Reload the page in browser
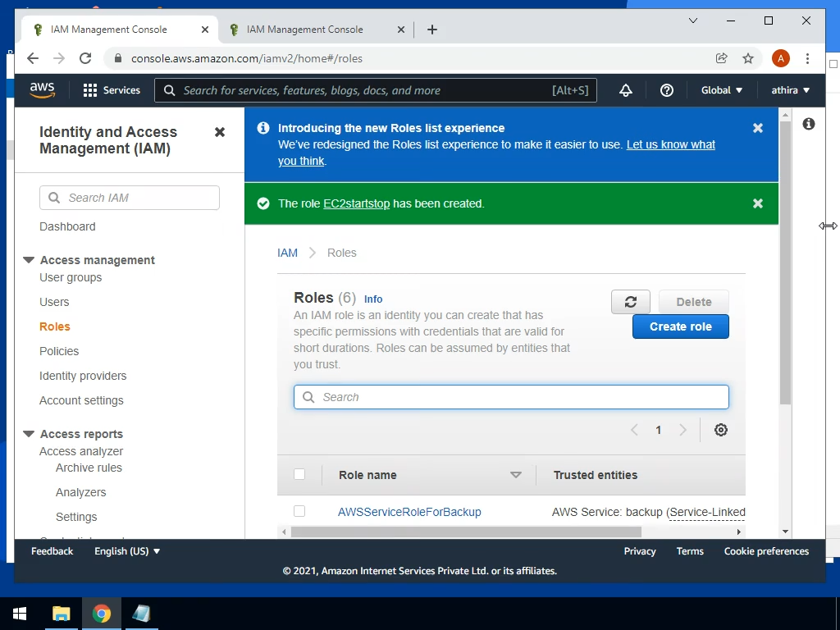840x630 pixels. (85, 58)
